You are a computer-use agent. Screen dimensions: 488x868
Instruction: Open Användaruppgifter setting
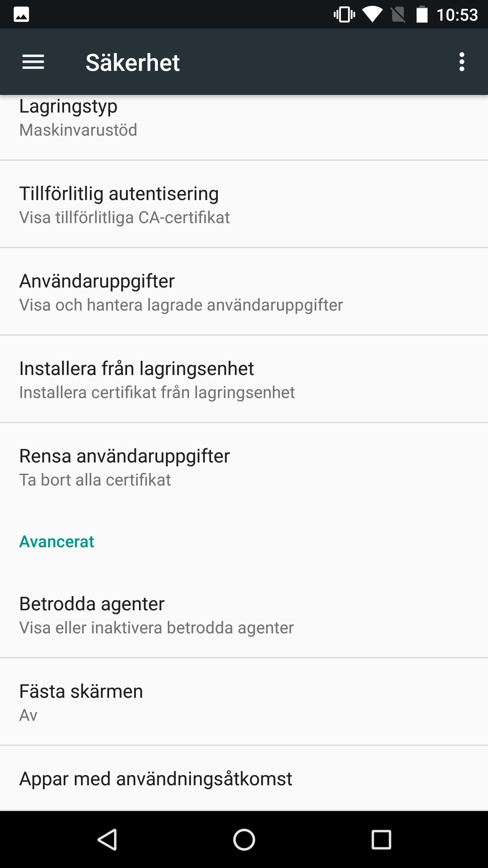pyautogui.click(x=244, y=292)
